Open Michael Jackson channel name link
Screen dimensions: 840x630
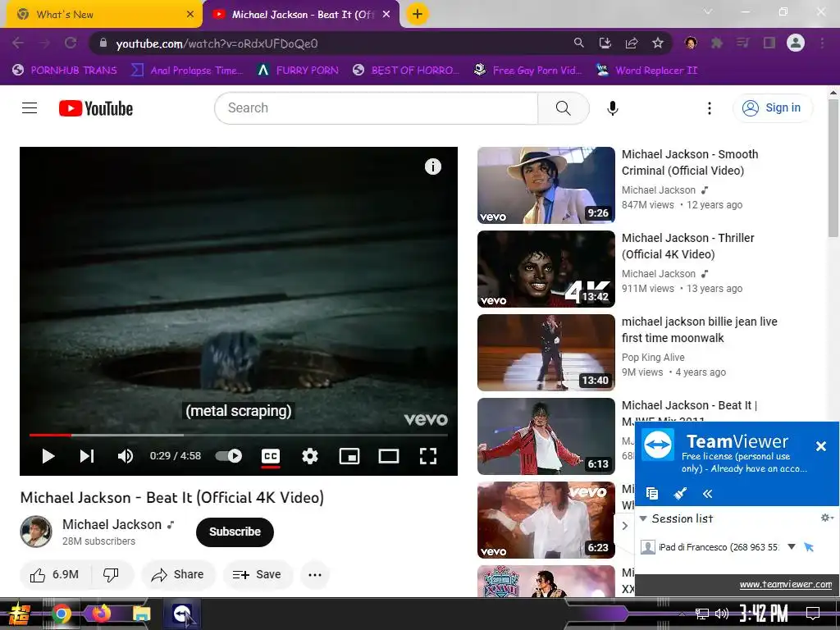112,524
